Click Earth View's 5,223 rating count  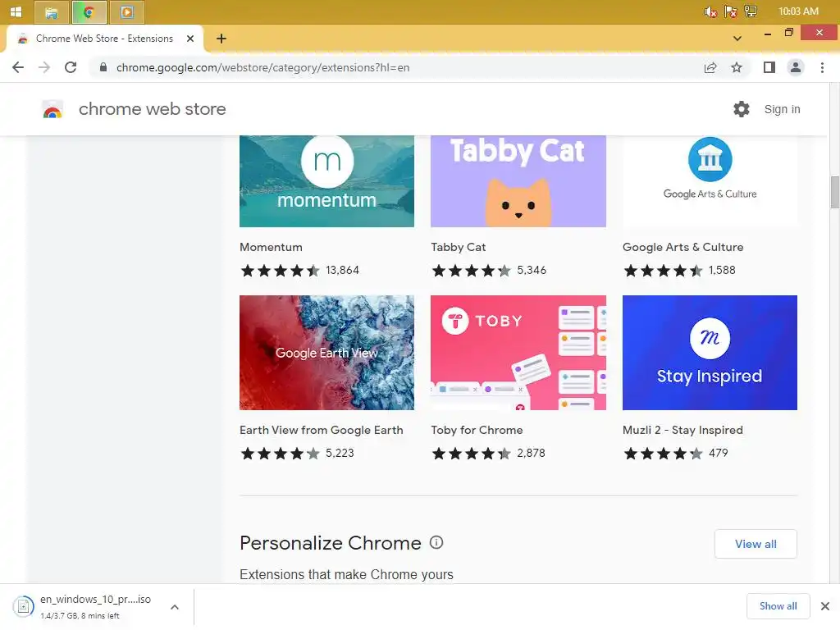click(x=340, y=453)
